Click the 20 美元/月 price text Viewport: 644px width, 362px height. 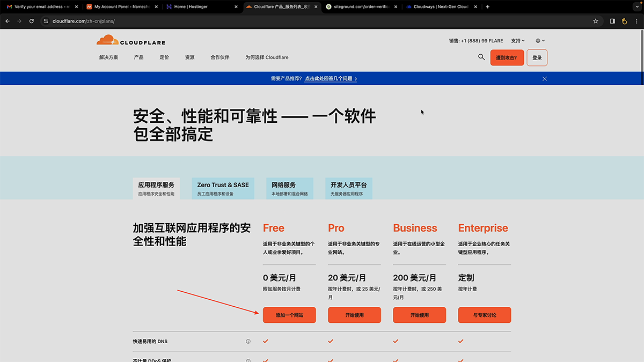(x=347, y=278)
